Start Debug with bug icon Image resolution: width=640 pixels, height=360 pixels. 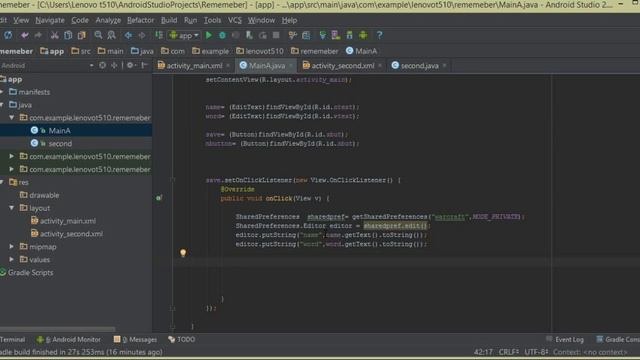coord(222,36)
